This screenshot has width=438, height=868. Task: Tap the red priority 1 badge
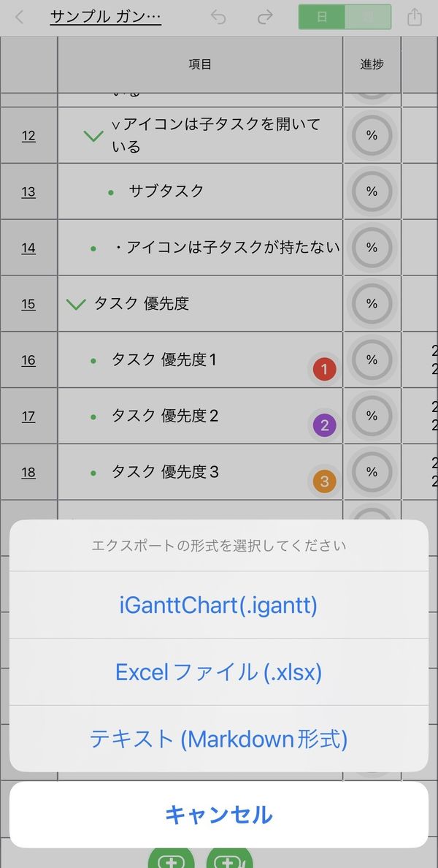pyautogui.click(x=325, y=369)
